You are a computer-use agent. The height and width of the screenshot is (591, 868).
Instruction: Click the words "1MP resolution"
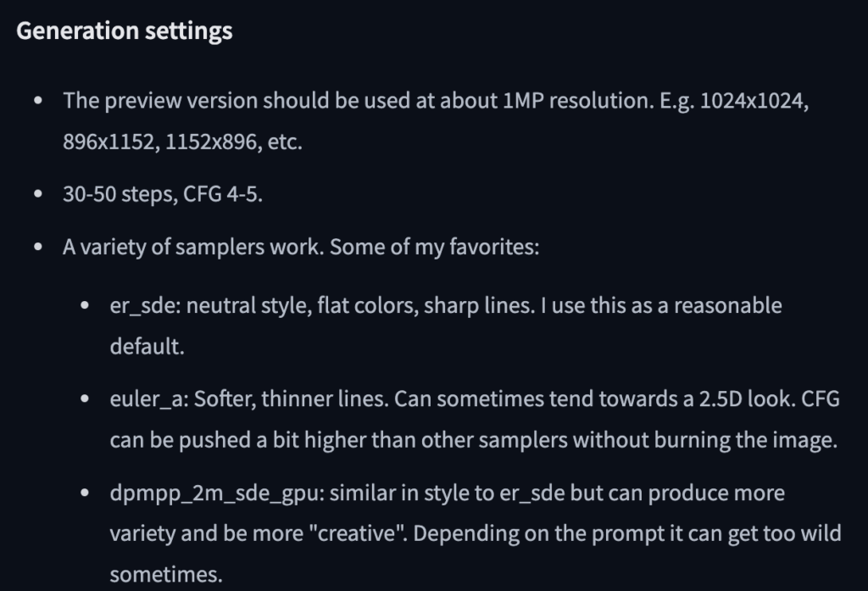point(577,101)
